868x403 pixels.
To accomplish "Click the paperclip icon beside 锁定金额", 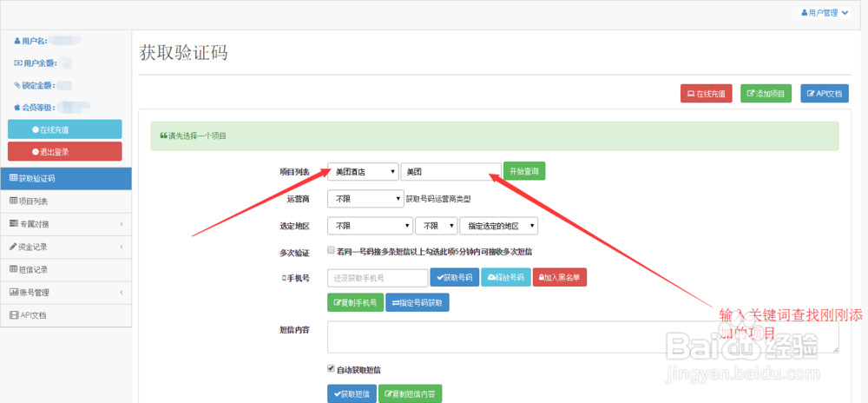I will [x=17, y=85].
